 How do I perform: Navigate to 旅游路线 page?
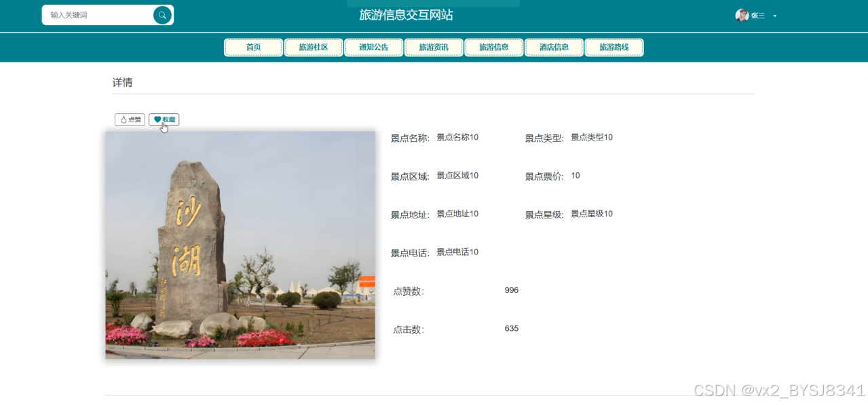[614, 47]
